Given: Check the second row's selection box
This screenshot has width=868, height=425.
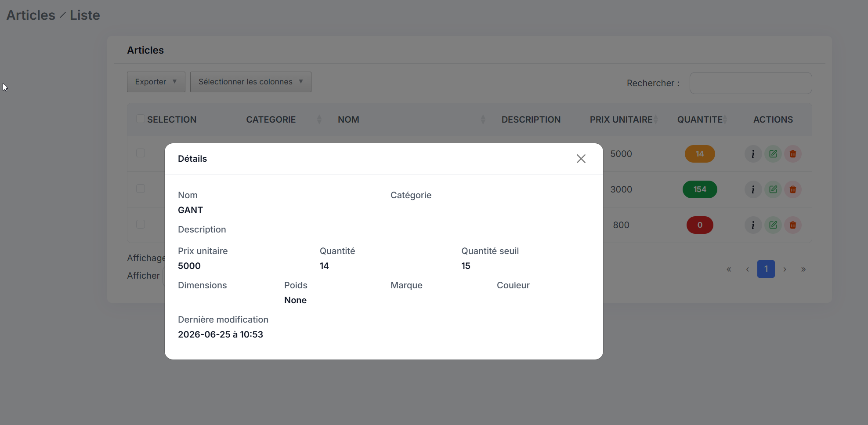Looking at the screenshot, I should [141, 189].
